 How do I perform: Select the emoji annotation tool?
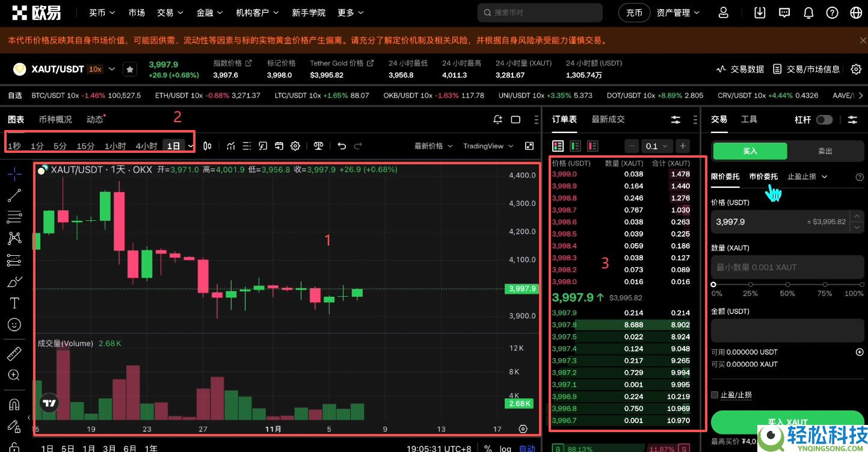[14, 324]
